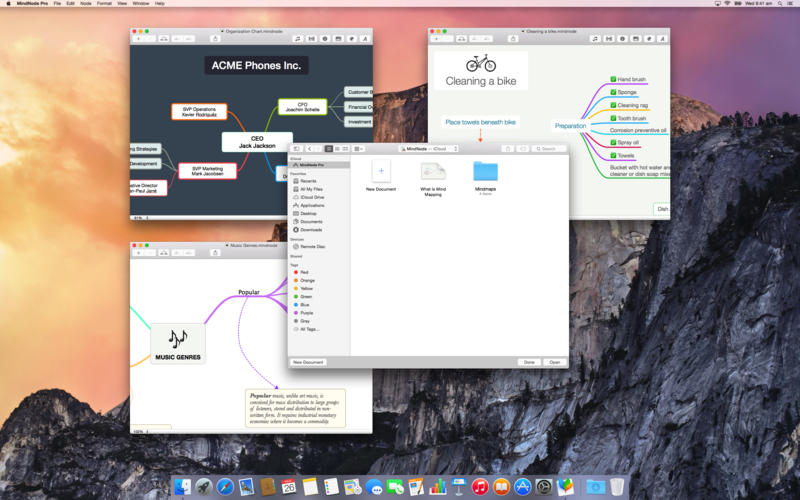
Task: Open the Format menu in menu bar
Action: click(104, 4)
